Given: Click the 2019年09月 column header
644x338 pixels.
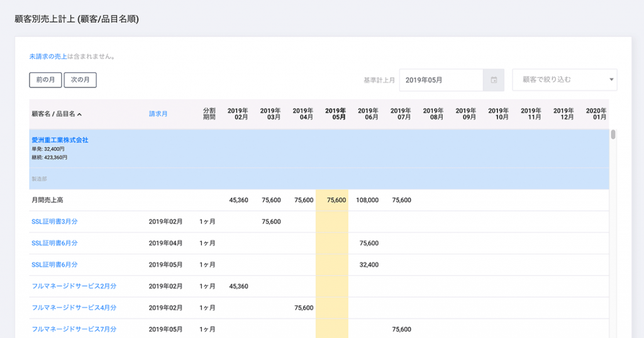Looking at the screenshot, I should pos(466,114).
